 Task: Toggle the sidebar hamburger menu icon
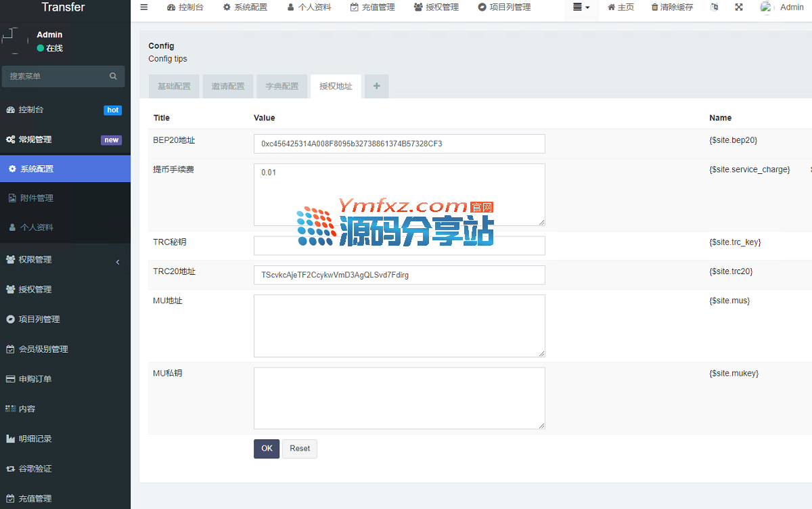point(143,7)
